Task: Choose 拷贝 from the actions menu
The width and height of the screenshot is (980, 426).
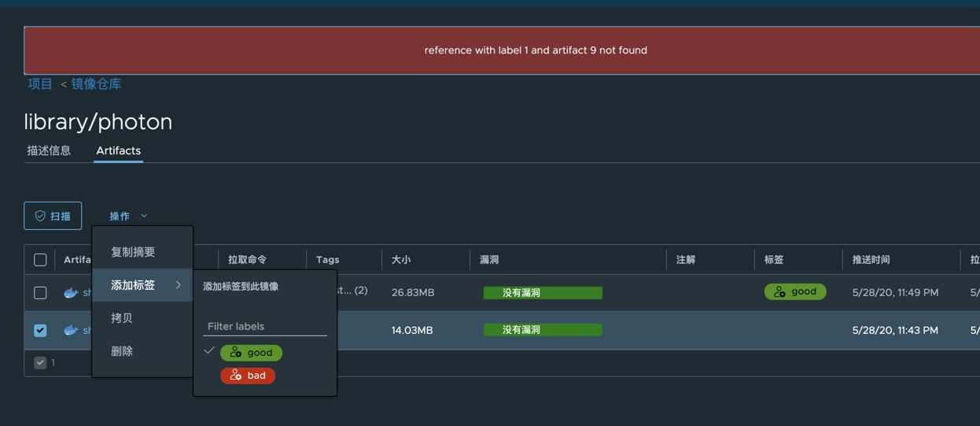Action: click(122, 318)
